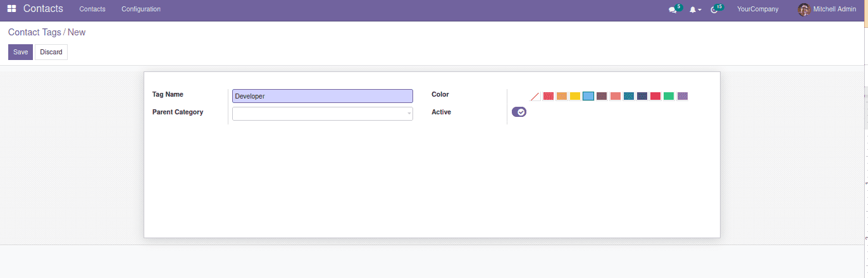Click the Contacts app title
868x278 pixels.
[43, 9]
